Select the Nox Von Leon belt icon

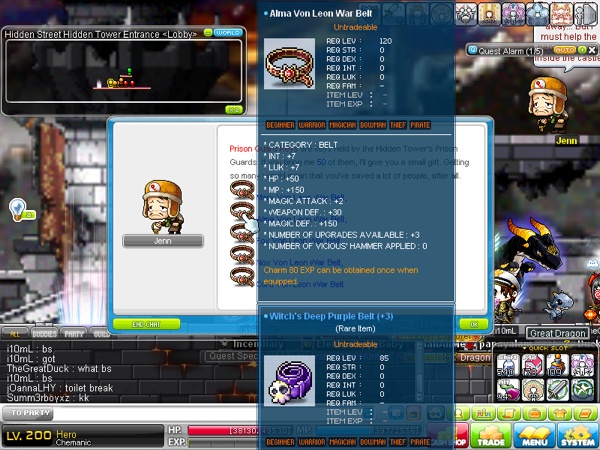click(242, 256)
